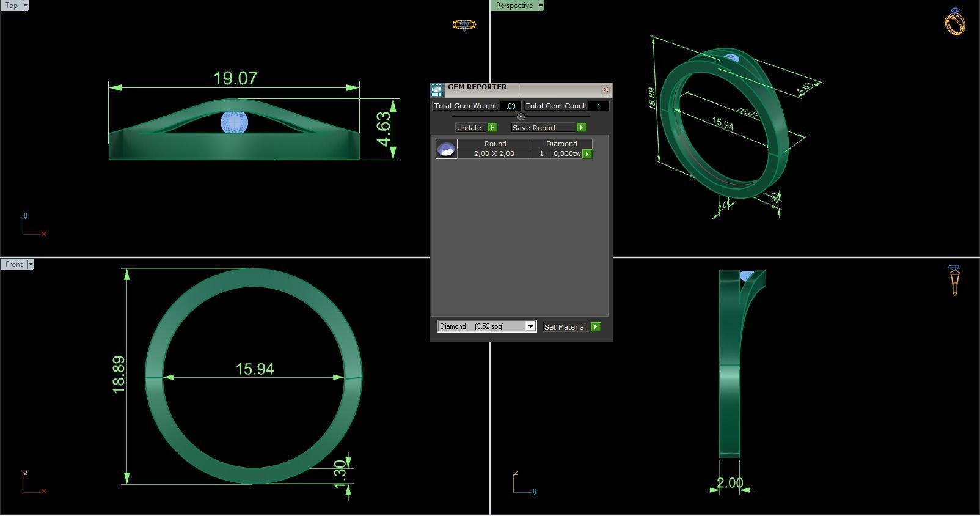The width and height of the screenshot is (980, 516).
Task: Collapse the Gem Reporter totals section arrow
Action: click(521, 117)
